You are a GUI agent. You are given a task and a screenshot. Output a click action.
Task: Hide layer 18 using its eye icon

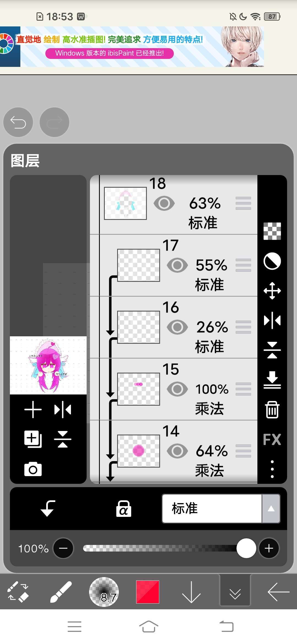[x=164, y=203]
